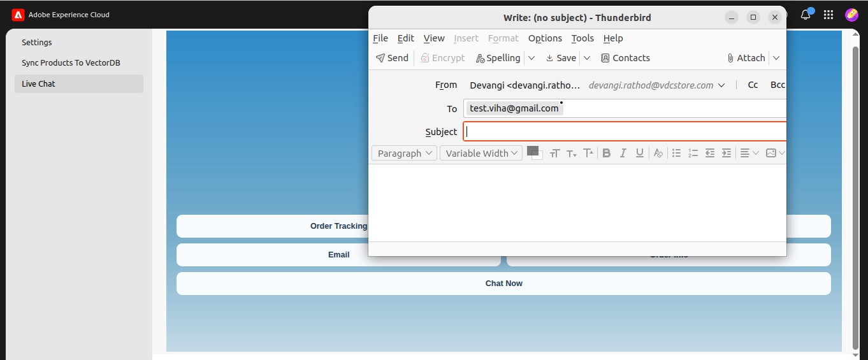Open the Adobe app switcher grid
This screenshot has height=360, width=868.
828,15
